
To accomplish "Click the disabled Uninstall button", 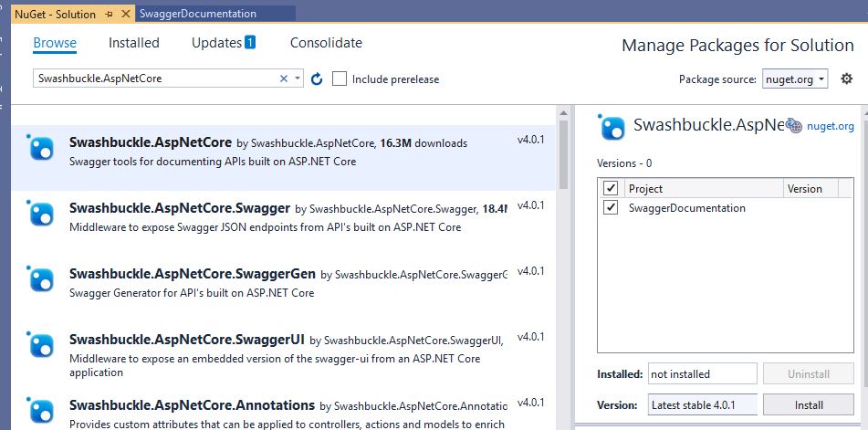I will (x=808, y=373).
